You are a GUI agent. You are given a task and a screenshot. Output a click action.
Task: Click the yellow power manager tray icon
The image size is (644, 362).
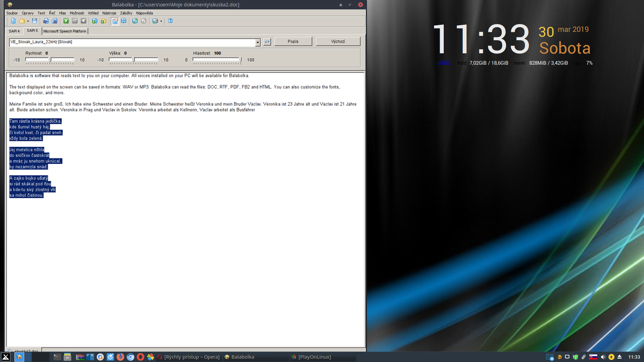[611, 357]
